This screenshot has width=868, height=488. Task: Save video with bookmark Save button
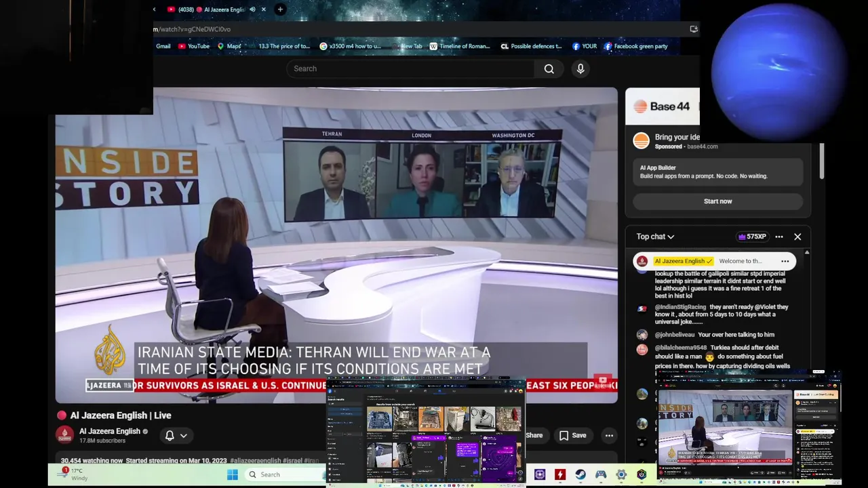click(x=573, y=436)
